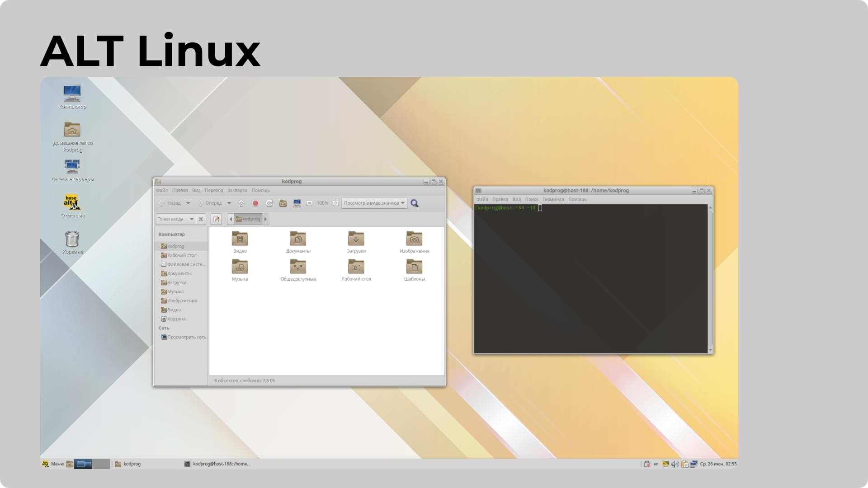This screenshot has width=868, height=488.
Task: Click the kodprog path bar button
Action: pos(248,219)
